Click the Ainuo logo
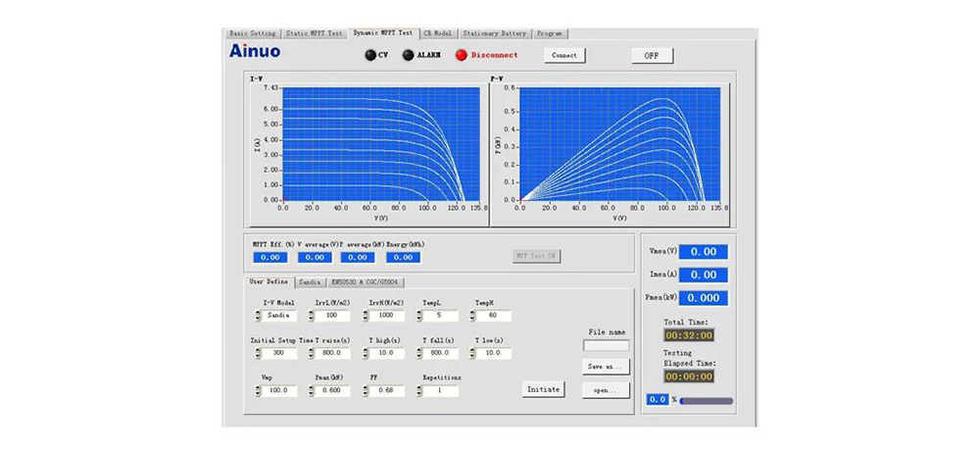 [255, 51]
